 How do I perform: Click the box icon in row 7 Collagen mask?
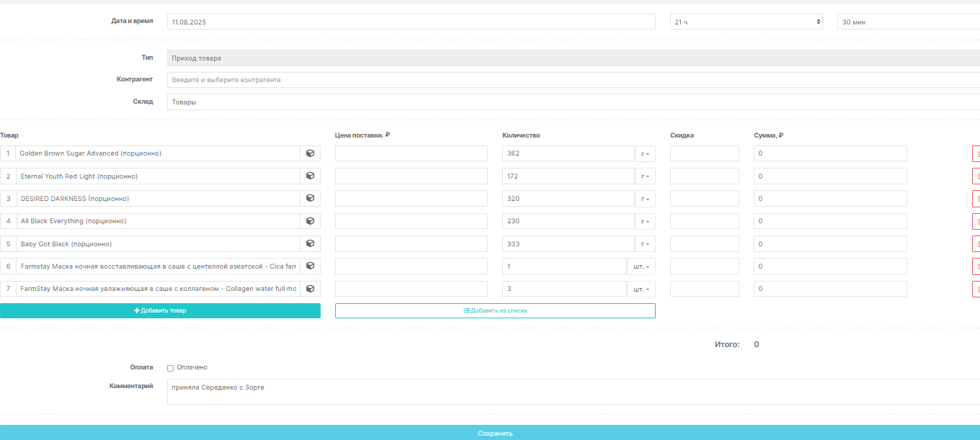point(311,289)
